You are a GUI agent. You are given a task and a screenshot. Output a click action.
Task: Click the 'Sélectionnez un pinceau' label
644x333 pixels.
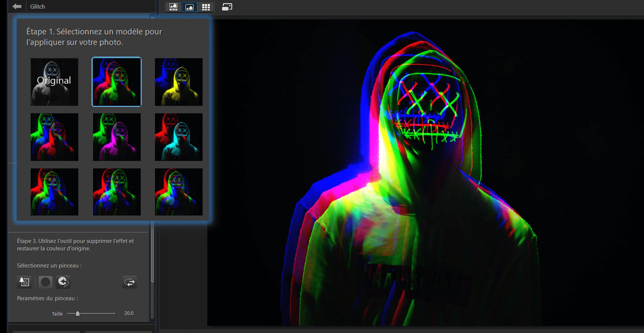pyautogui.click(x=49, y=266)
